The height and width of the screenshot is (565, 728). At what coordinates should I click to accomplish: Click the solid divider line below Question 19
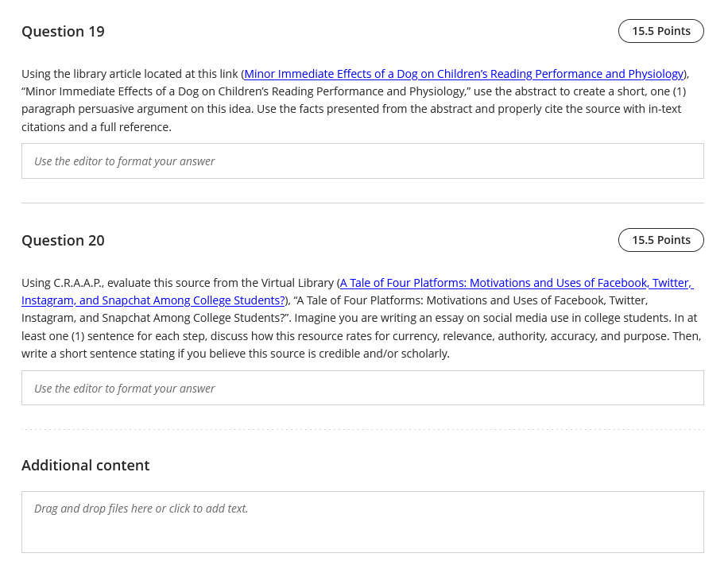[362, 203]
